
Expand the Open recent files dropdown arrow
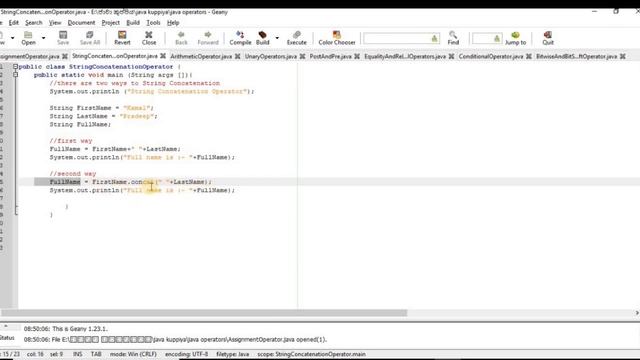pyautogui.click(x=43, y=38)
